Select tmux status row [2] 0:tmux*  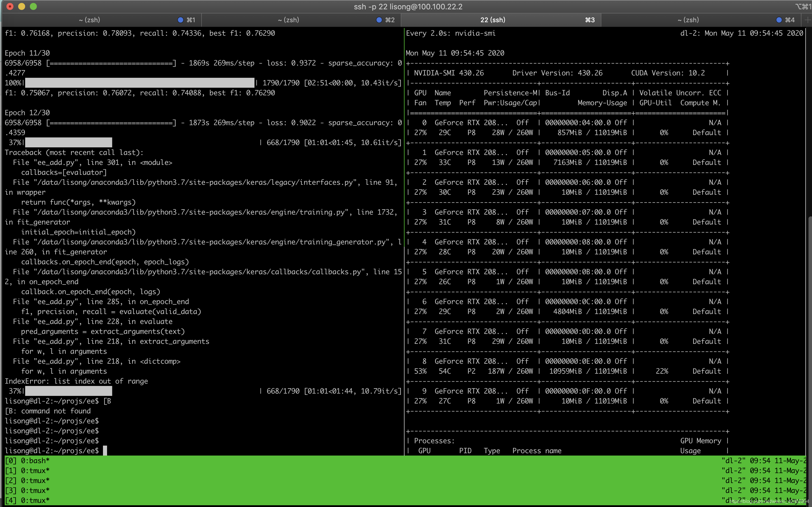27,480
